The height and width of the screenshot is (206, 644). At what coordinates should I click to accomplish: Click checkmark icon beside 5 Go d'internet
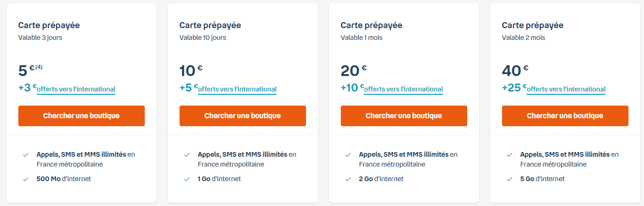[x=509, y=179]
